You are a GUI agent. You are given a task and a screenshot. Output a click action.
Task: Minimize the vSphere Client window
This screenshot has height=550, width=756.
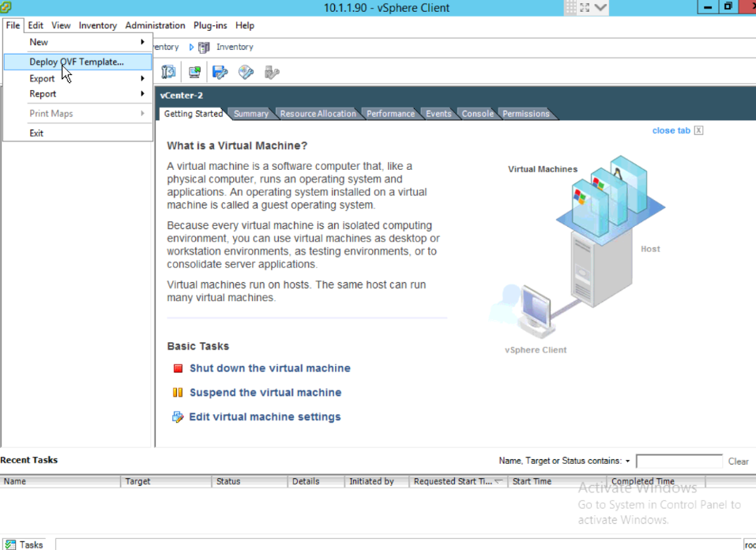coord(707,7)
